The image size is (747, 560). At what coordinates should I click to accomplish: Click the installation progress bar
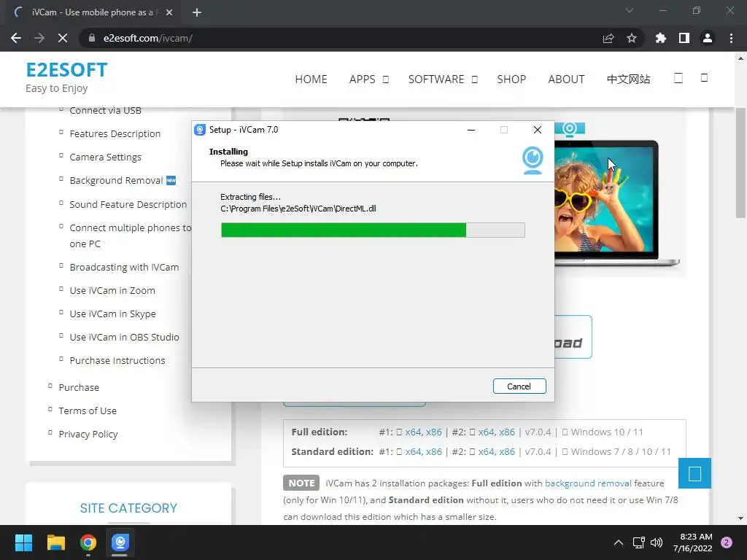[373, 230]
